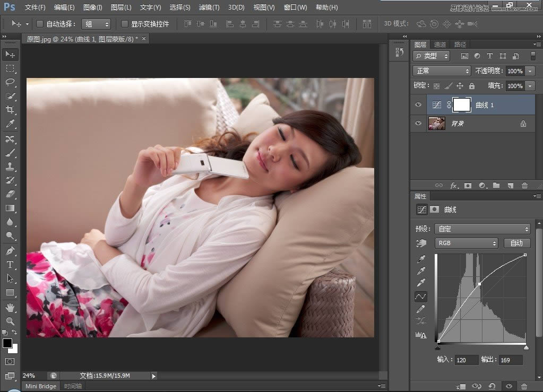Open the 正常 blend mode dropdown
The width and height of the screenshot is (543, 392).
(442, 71)
